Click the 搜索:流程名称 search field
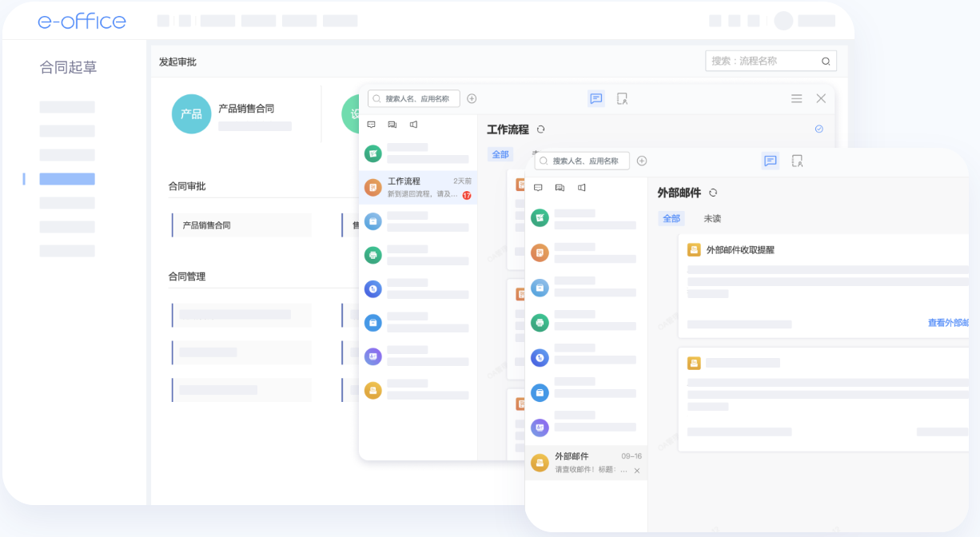The image size is (980, 537). pos(771,61)
